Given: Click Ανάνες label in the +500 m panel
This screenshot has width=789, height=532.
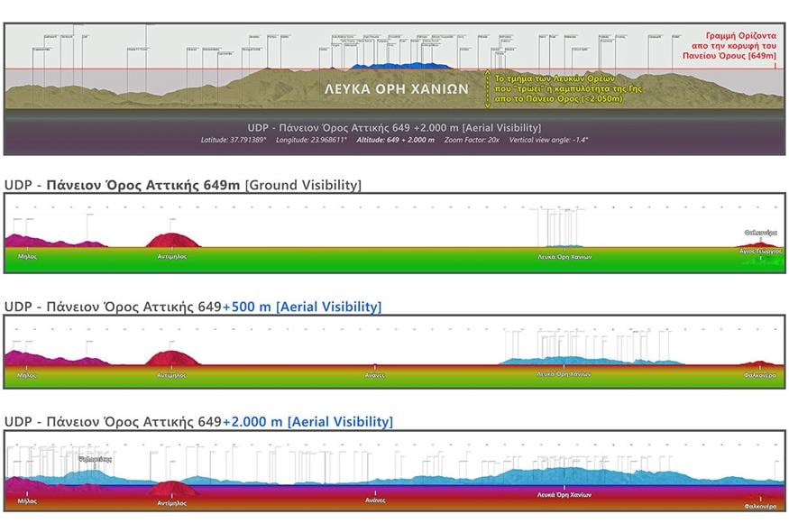Looking at the screenshot, I should 375,374.
